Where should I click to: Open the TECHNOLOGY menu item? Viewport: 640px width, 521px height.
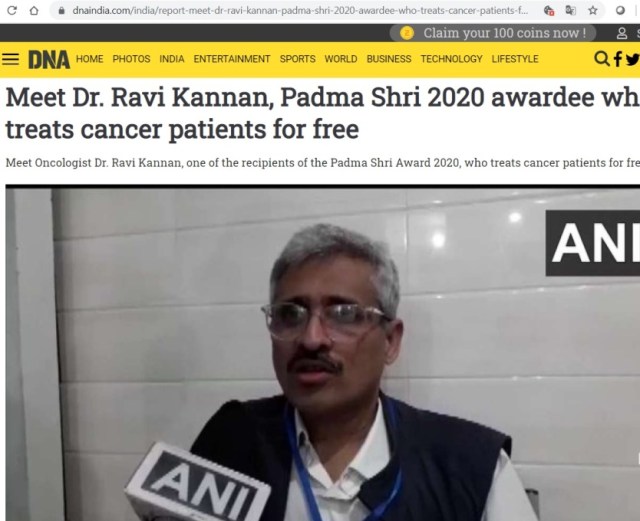[x=451, y=59]
